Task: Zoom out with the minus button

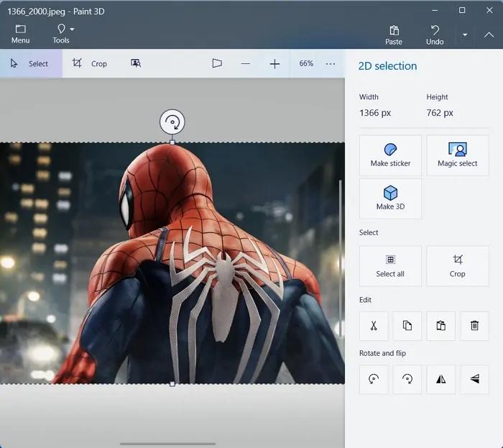Action: [246, 63]
